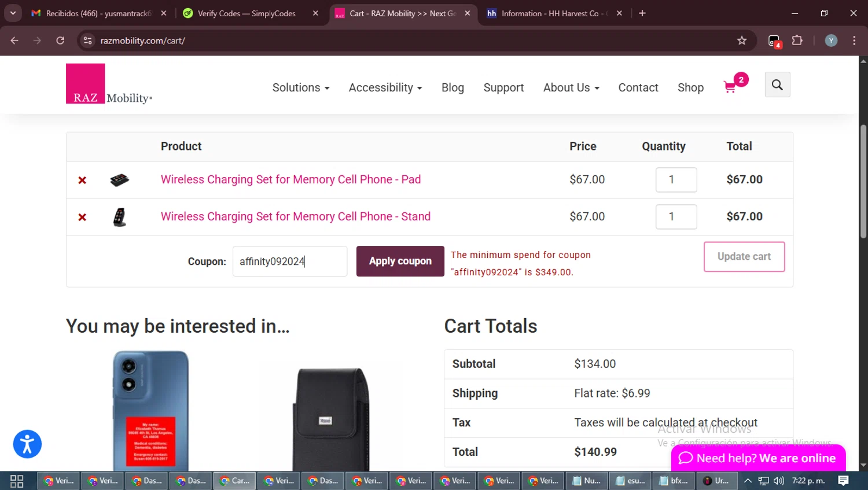This screenshot has width=868, height=490.
Task: Open the taskbar clock showing 7:22 p. m.
Action: pyautogui.click(x=808, y=481)
